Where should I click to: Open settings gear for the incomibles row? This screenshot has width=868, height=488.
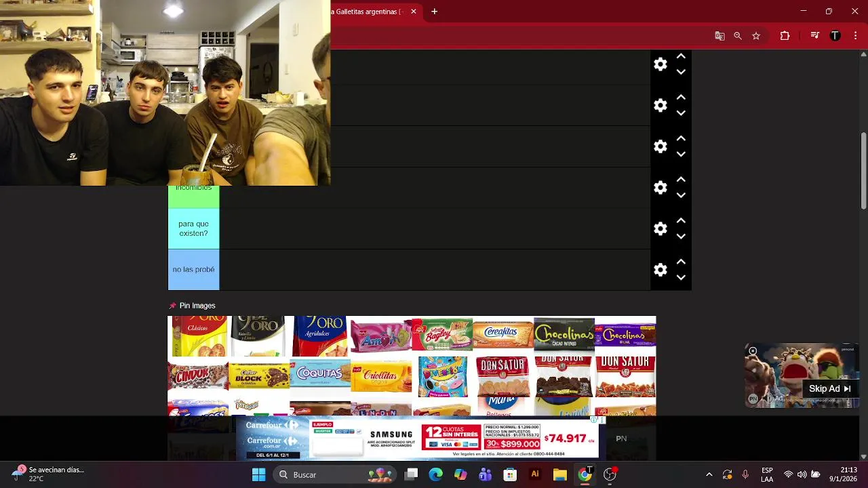pyautogui.click(x=660, y=188)
